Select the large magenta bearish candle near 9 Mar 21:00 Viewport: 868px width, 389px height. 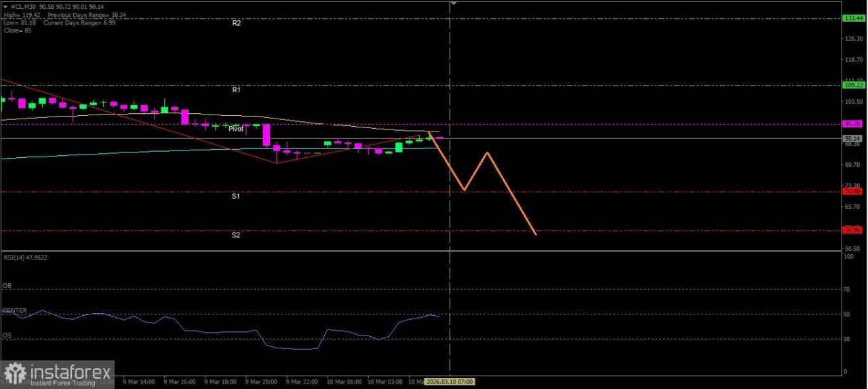[x=267, y=134]
